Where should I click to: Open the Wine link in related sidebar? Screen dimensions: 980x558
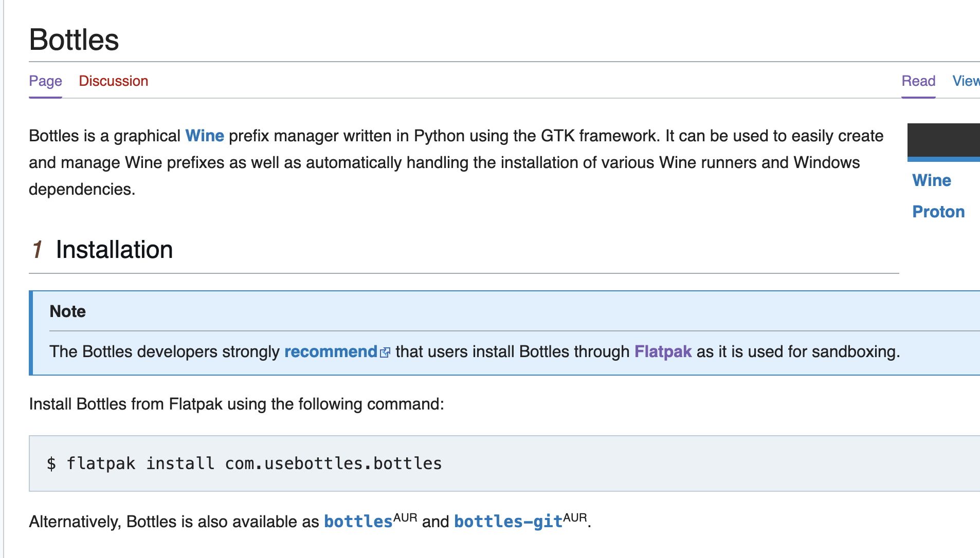931,180
